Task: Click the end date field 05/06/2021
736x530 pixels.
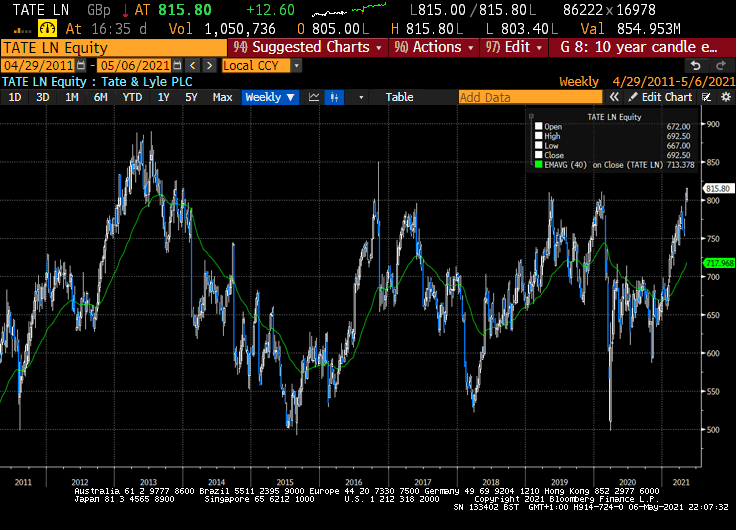Action: click(x=135, y=65)
